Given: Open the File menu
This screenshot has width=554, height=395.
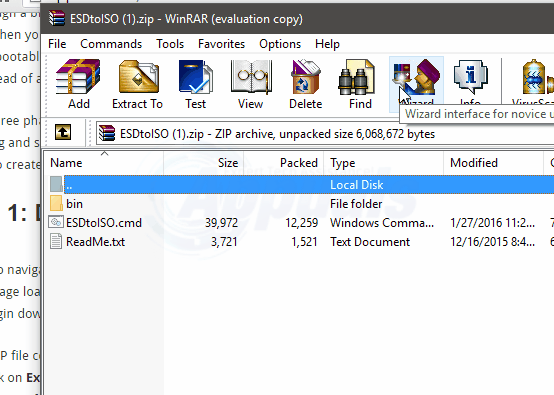Looking at the screenshot, I should point(57,44).
